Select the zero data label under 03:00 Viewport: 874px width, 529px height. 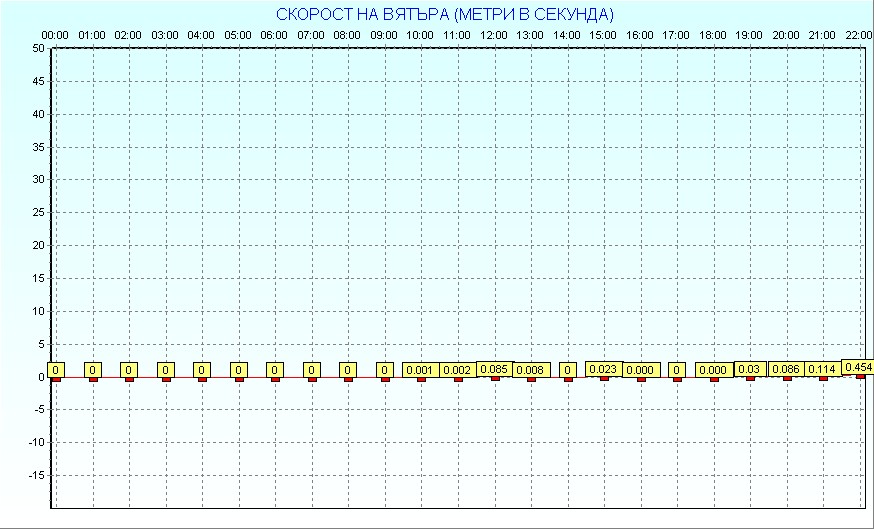click(x=165, y=370)
